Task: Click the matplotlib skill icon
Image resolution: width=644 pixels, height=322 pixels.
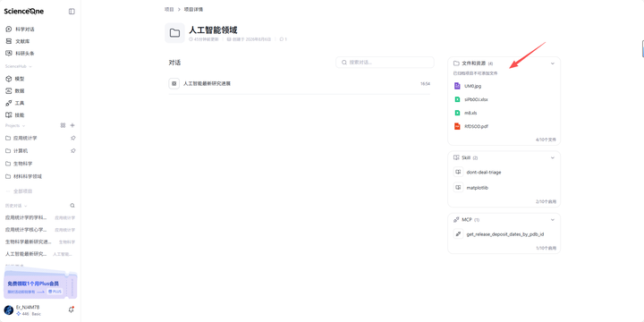Action: click(458, 188)
